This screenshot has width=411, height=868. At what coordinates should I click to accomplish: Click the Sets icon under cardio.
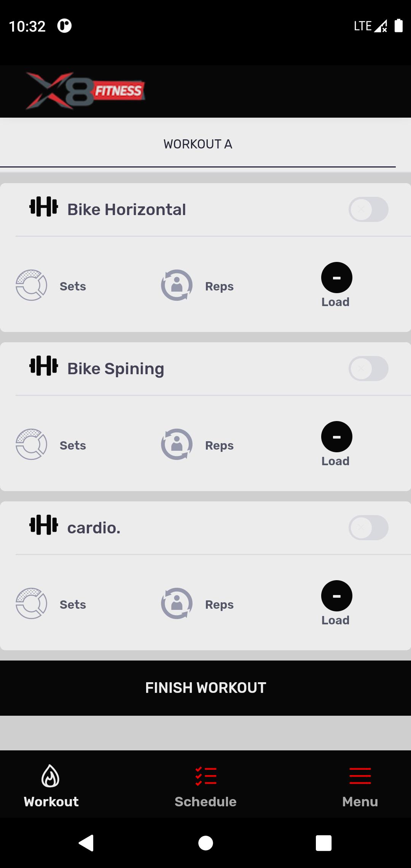point(31,603)
